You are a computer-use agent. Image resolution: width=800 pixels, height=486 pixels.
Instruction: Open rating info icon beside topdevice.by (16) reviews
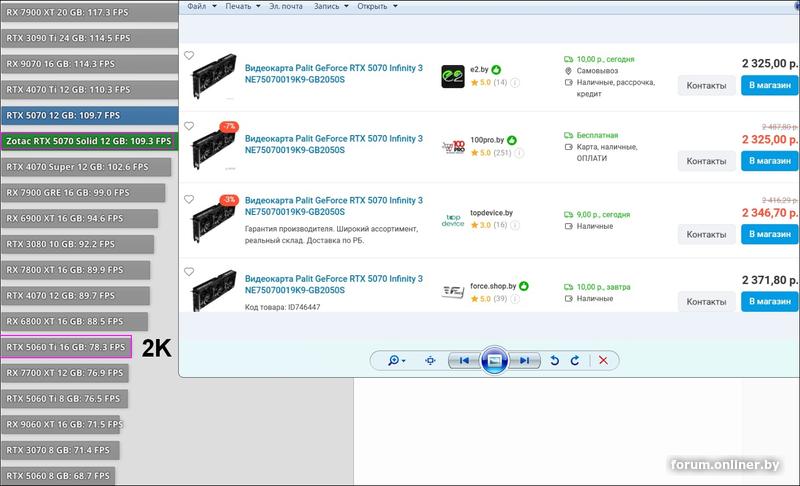(x=515, y=225)
